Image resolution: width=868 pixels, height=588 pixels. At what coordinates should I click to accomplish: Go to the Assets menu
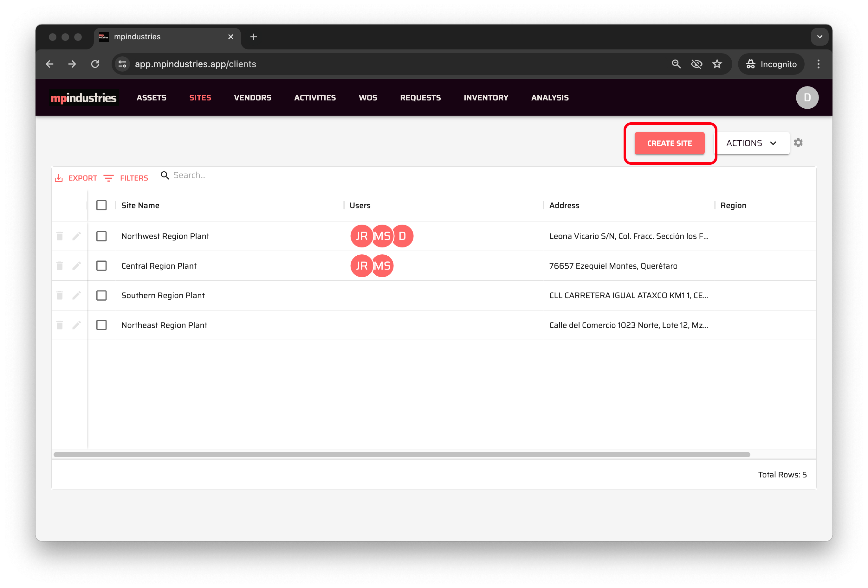click(151, 98)
